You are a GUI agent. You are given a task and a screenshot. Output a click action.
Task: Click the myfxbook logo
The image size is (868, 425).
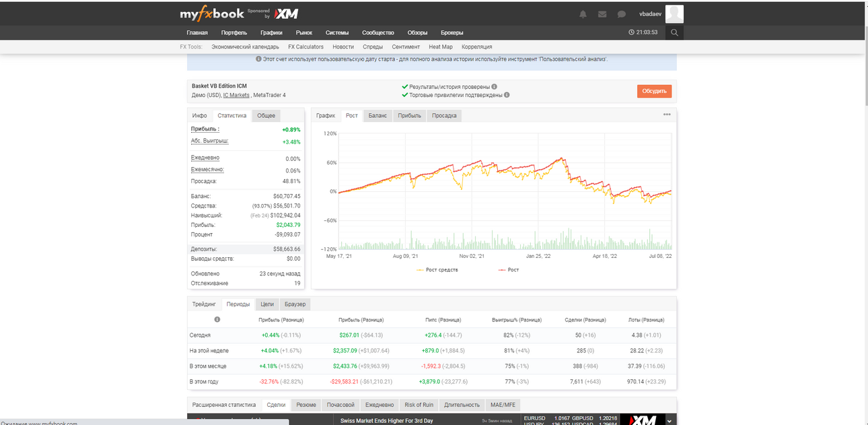(x=212, y=13)
